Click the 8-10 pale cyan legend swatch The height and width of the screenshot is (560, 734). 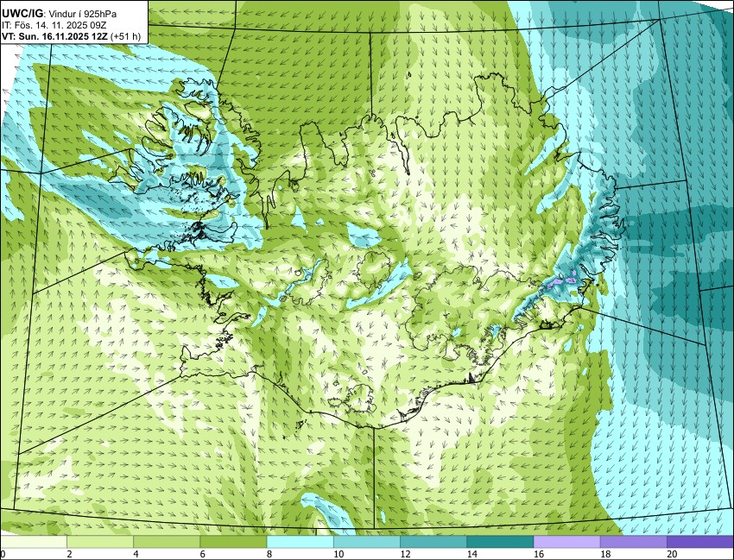[x=300, y=542]
